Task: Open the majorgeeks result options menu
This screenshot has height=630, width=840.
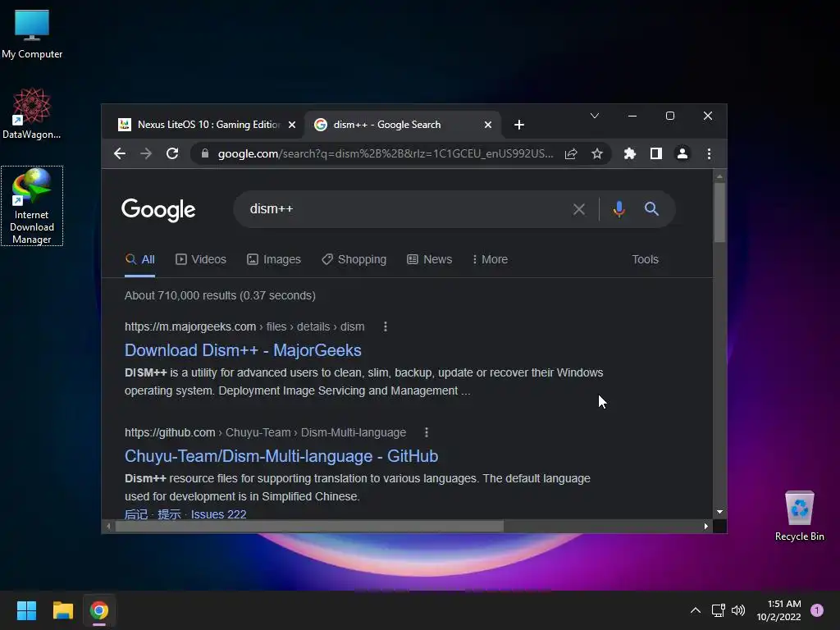Action: point(386,326)
